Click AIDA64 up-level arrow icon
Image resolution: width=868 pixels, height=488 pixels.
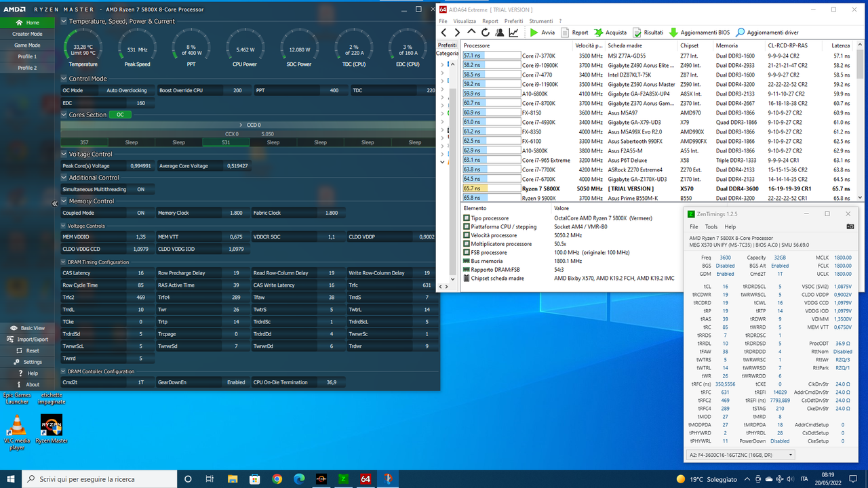471,33
